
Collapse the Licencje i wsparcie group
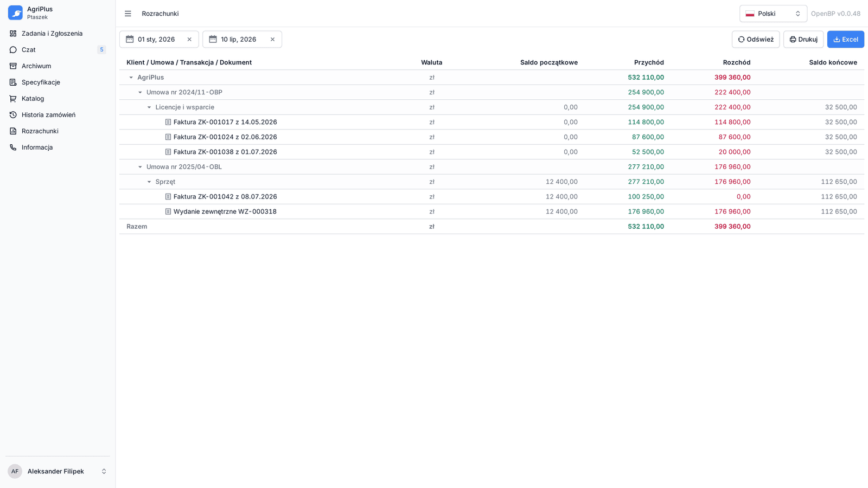point(149,107)
